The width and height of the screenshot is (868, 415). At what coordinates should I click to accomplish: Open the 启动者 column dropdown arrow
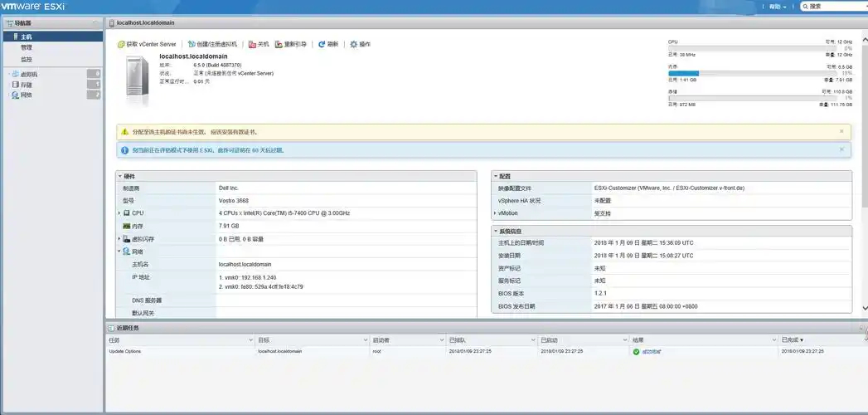pyautogui.click(x=442, y=340)
